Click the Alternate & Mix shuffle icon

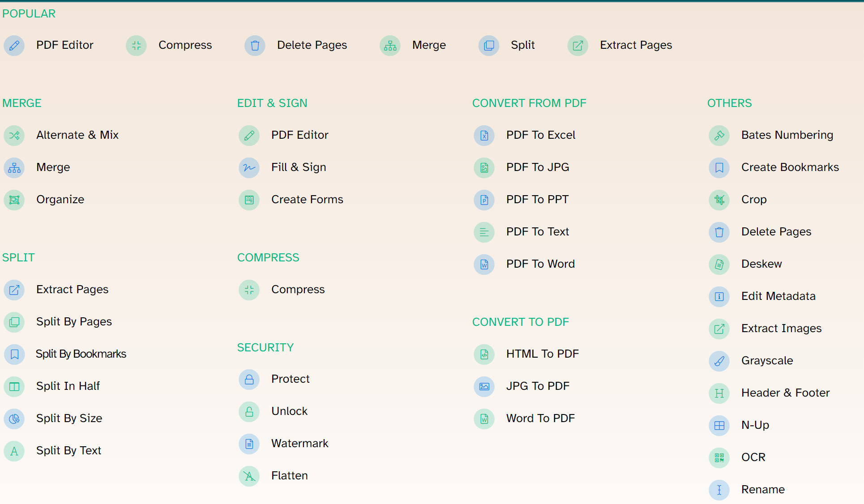point(14,135)
